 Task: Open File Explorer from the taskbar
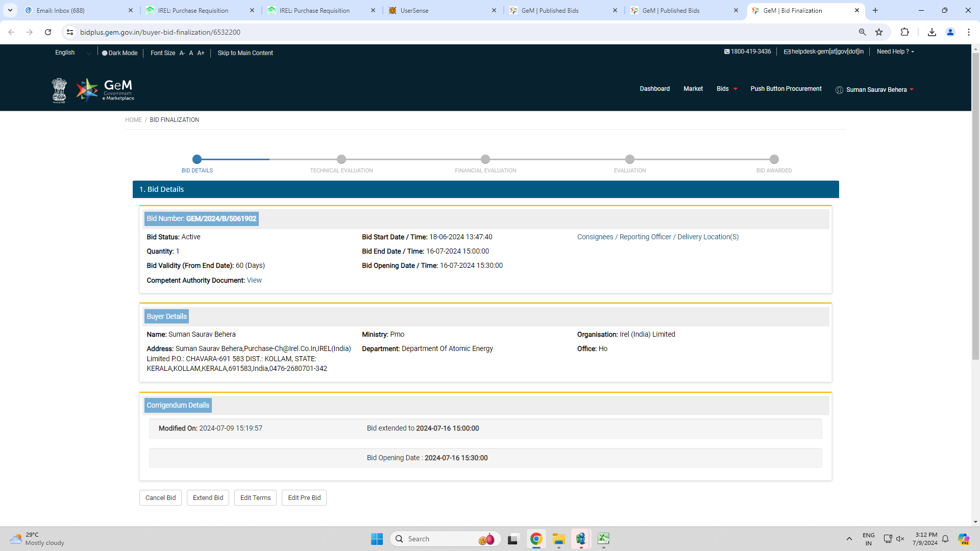(558, 539)
